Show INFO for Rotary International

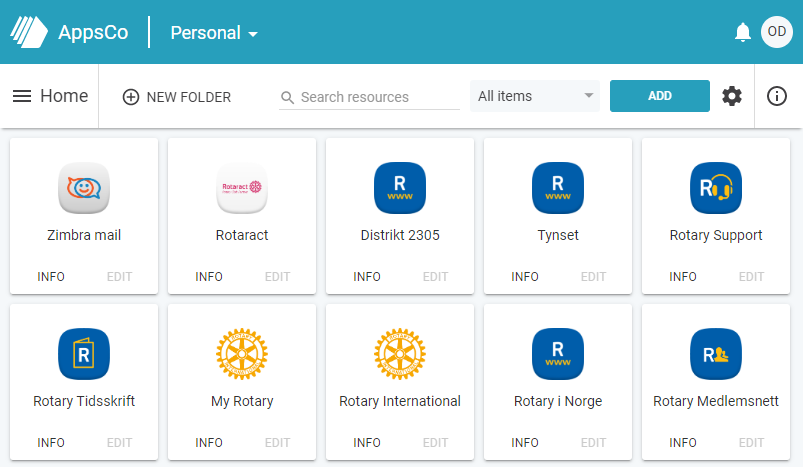(367, 442)
